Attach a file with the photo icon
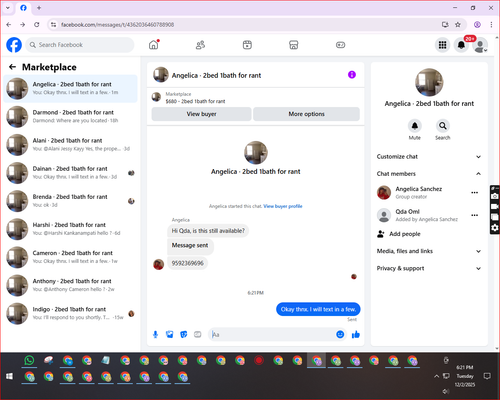Screen dimensions: 500x400 [170, 334]
